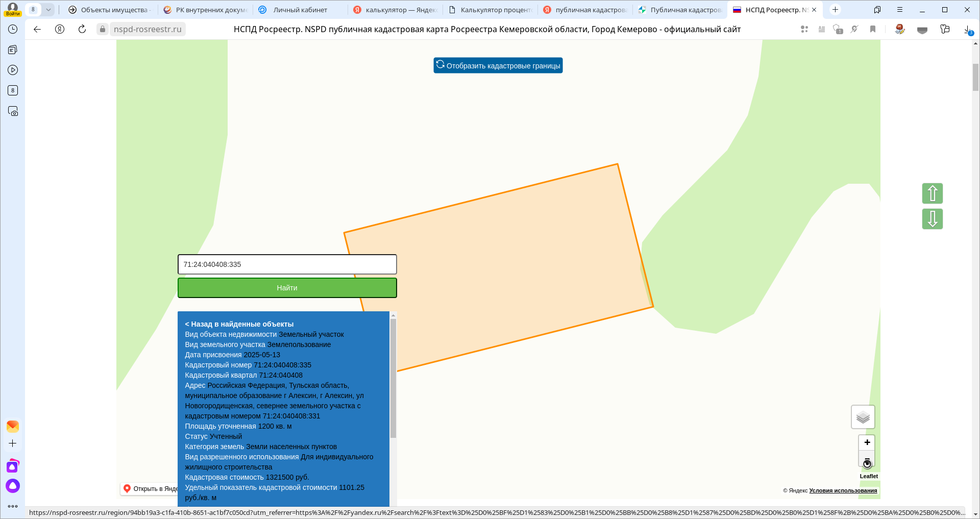Open the browser hamburger menu

tap(900, 10)
